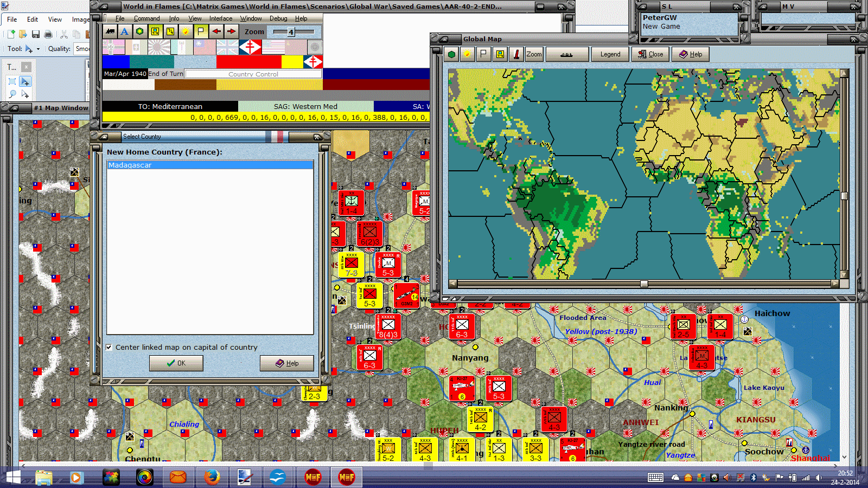This screenshot has height=488, width=868.
Task: Select the lasso tool in tools panel
Action: [12, 94]
